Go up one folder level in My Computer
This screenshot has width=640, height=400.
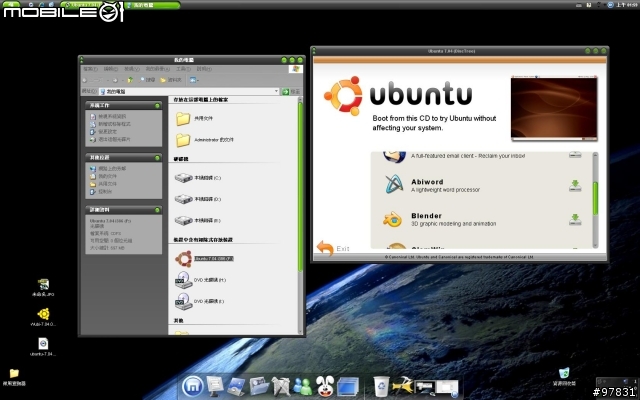tap(130, 80)
